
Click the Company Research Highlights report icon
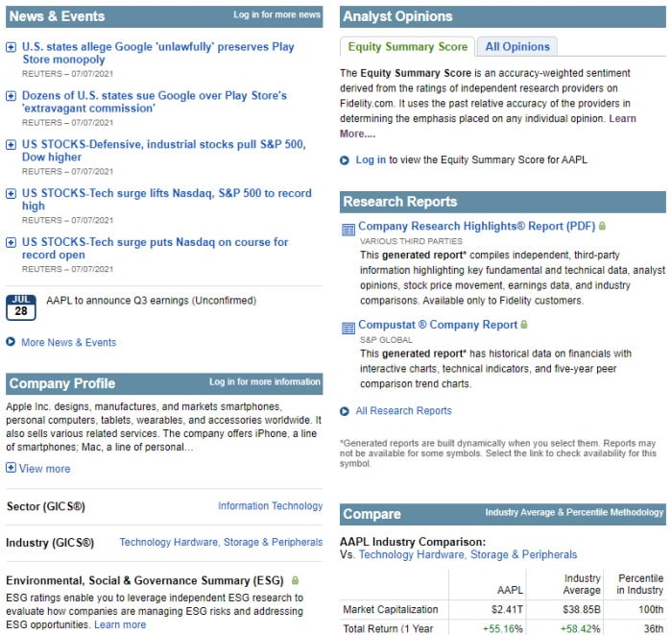click(348, 230)
